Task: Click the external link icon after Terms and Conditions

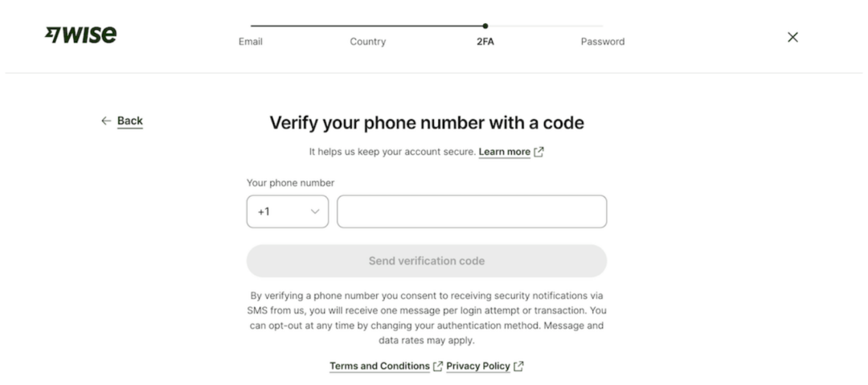Action: click(x=438, y=367)
